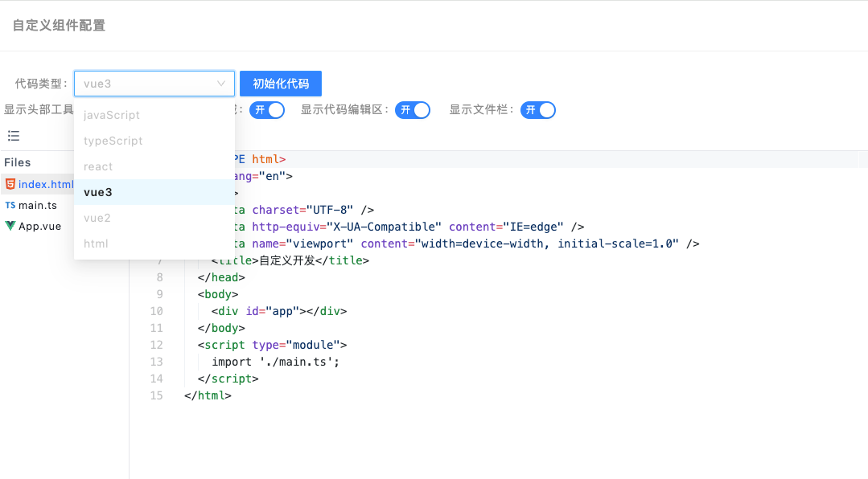Select vue2 from the dropdown list
This screenshot has height=479, width=868.
click(154, 218)
